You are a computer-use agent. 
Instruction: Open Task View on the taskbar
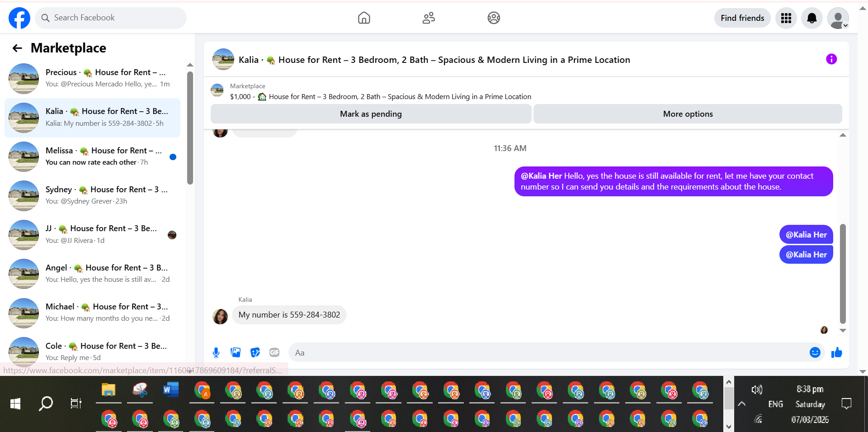tap(76, 404)
